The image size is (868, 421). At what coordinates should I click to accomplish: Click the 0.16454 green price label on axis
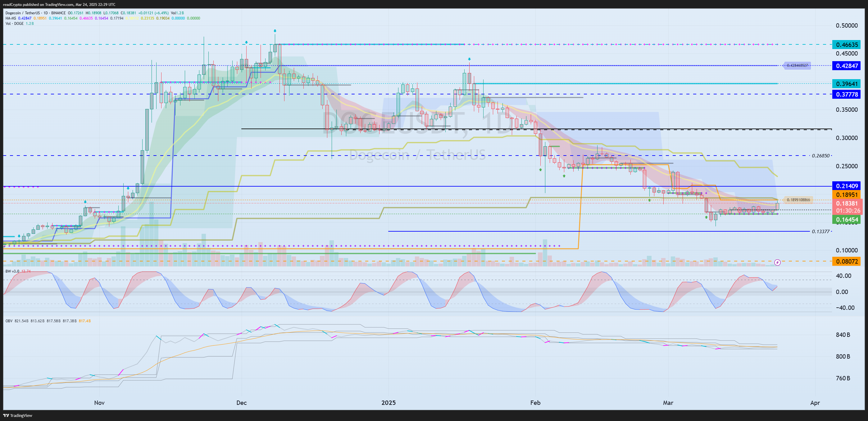847,220
